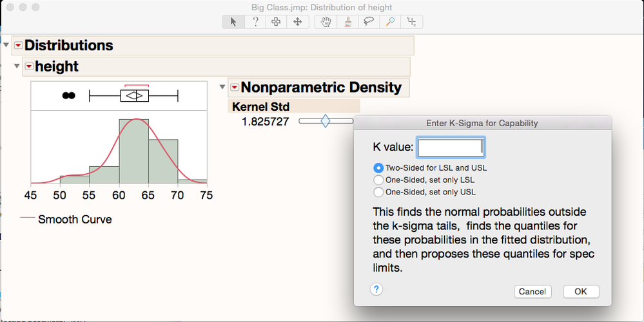Select the crosshairs tool
Screen dimensions: 644x322
[x=276, y=22]
